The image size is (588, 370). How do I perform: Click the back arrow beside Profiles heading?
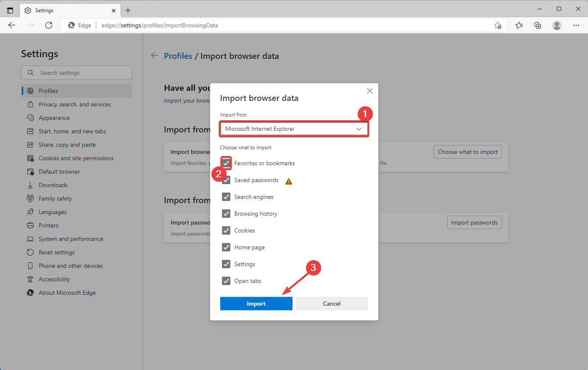pyautogui.click(x=155, y=55)
